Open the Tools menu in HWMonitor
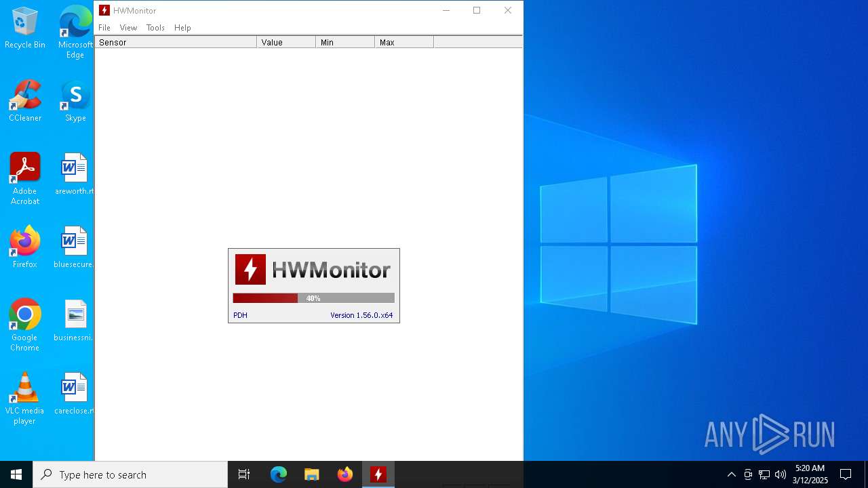This screenshot has height=488, width=868. click(155, 28)
